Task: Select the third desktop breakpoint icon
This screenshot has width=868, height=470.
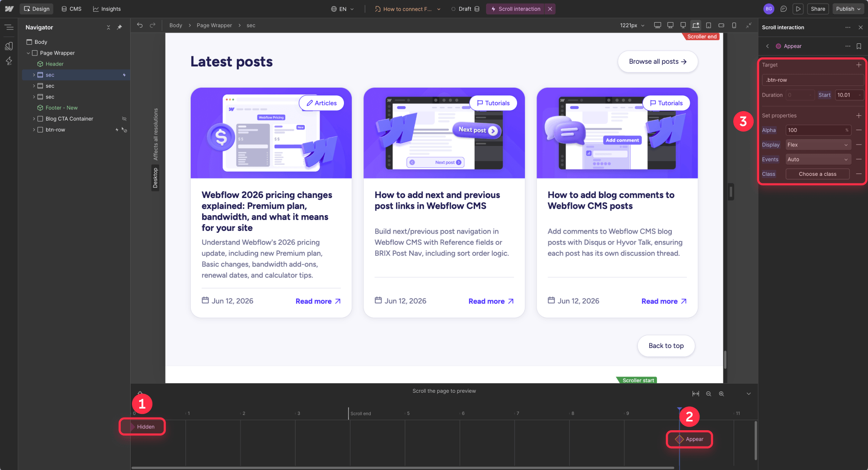Action: coord(683,25)
